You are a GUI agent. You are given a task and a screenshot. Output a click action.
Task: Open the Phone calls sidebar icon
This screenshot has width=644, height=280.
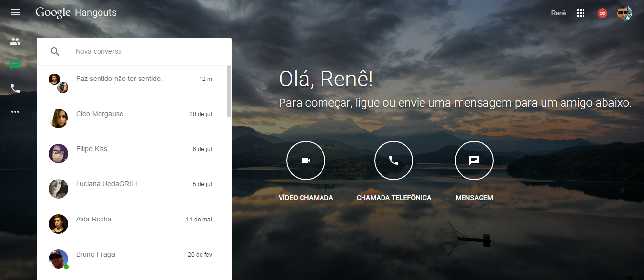click(15, 88)
